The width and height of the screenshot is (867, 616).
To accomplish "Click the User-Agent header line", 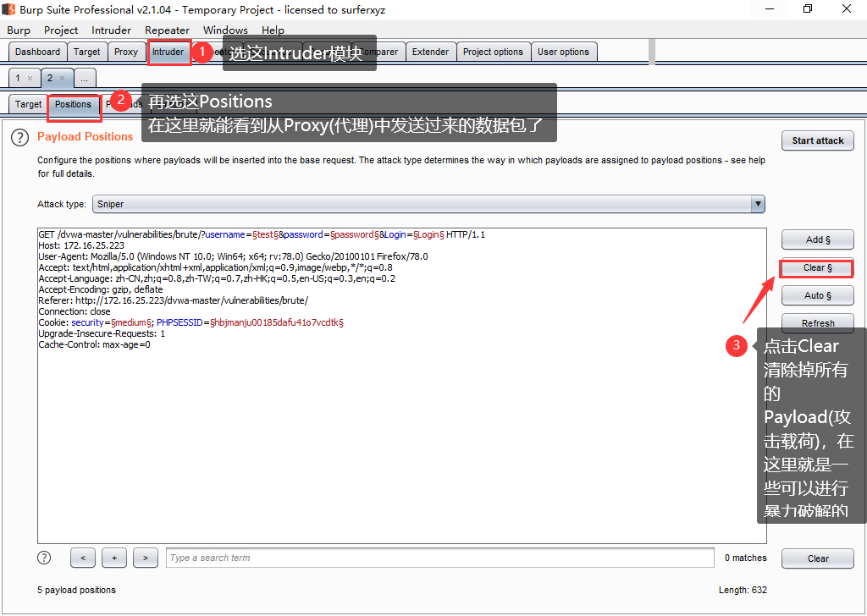I will 233,257.
